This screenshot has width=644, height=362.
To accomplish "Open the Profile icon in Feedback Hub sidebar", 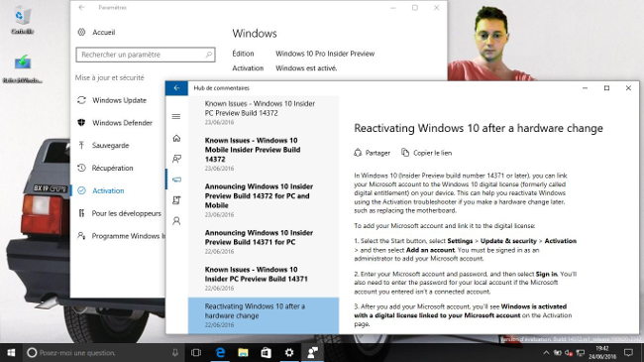I will click(176, 221).
